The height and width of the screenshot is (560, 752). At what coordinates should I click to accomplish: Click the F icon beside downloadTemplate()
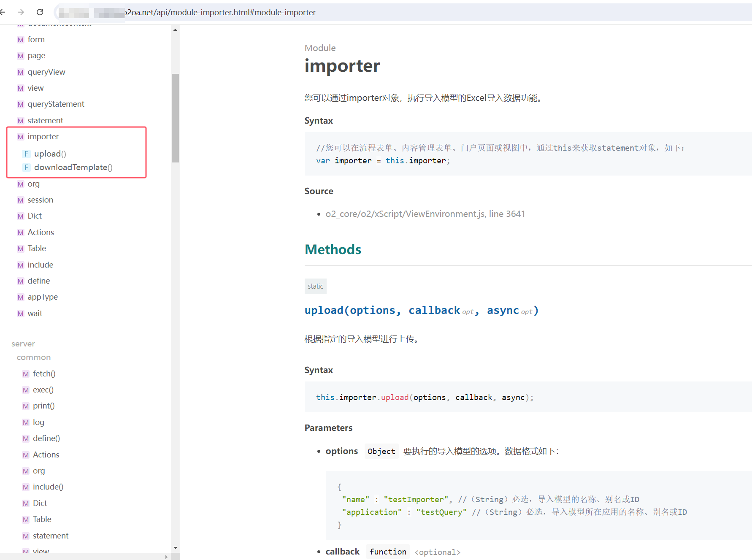click(26, 168)
